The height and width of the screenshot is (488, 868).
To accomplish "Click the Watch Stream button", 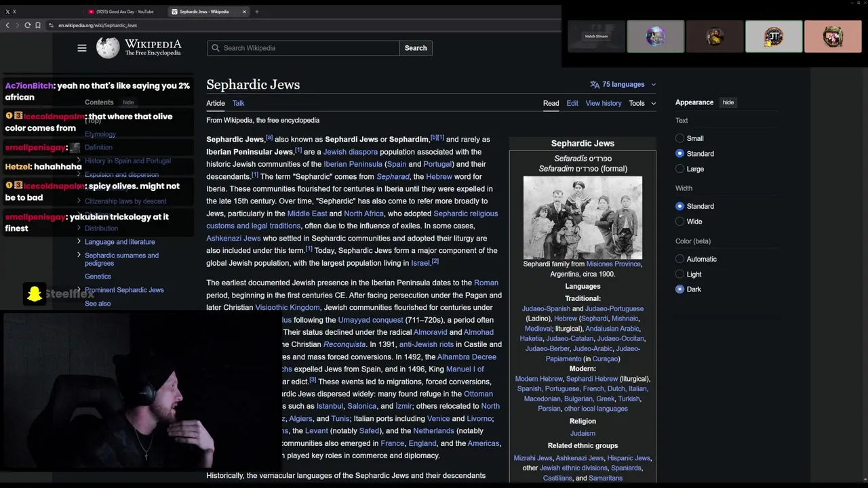I will [596, 37].
